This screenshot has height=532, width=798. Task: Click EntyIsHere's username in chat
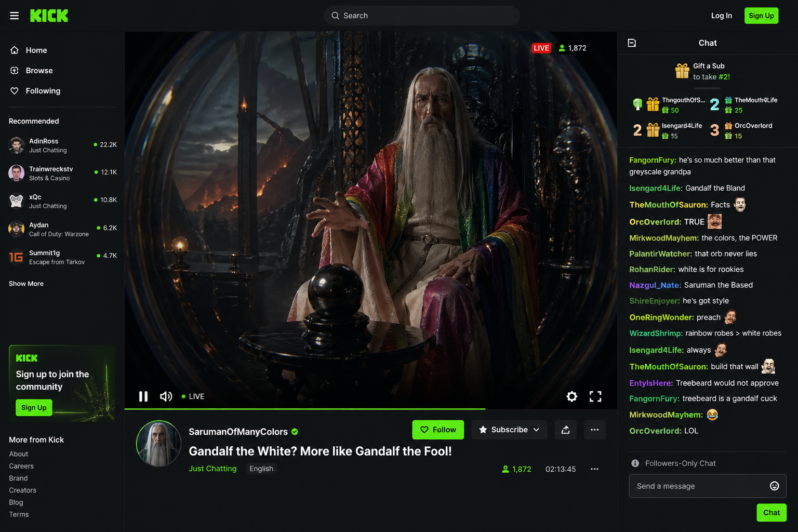651,383
